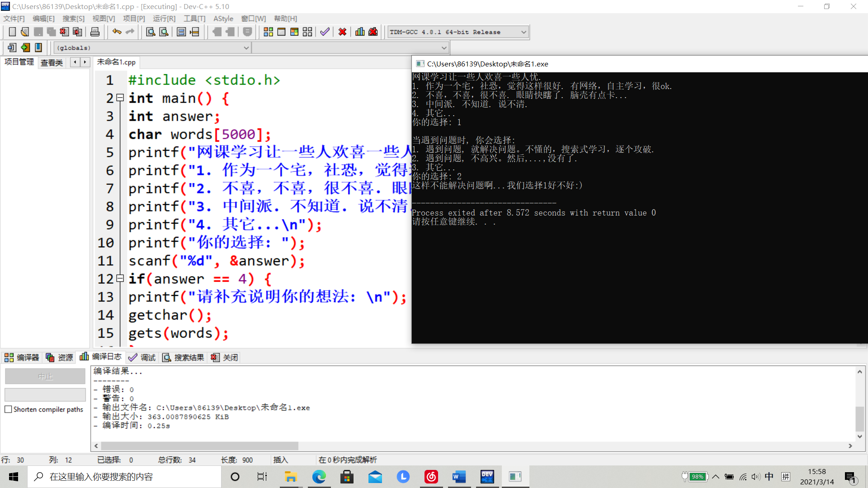Image resolution: width=868 pixels, height=488 pixels.
Task: Click the Find magnifier icon
Action: pyautogui.click(x=151, y=32)
